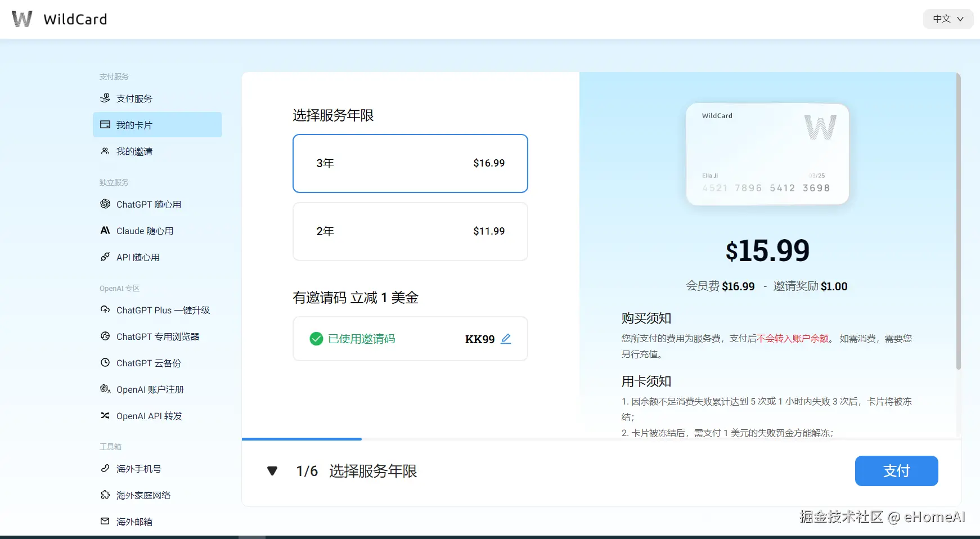Open the 中文 language dropdown
Image resolution: width=980 pixels, height=539 pixels.
948,19
